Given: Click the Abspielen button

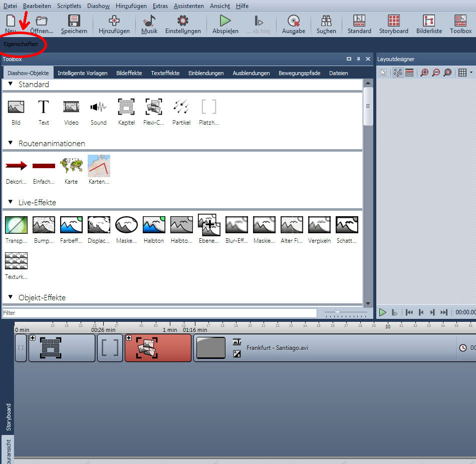Looking at the screenshot, I should (x=225, y=24).
